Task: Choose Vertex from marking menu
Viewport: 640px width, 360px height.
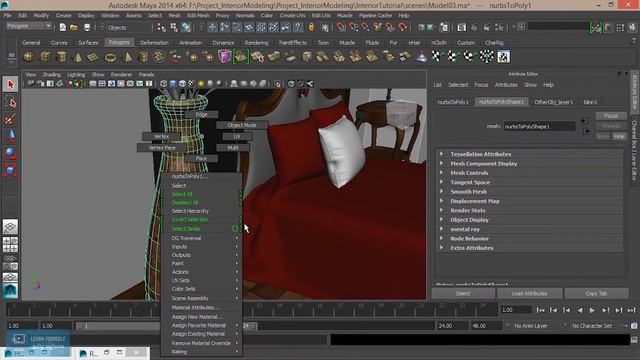Action: [x=162, y=136]
